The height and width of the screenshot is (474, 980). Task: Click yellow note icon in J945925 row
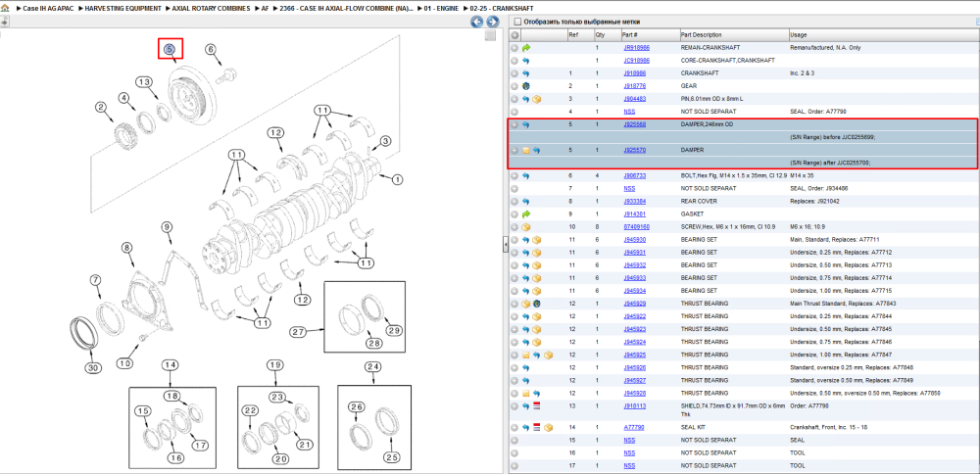525,355
